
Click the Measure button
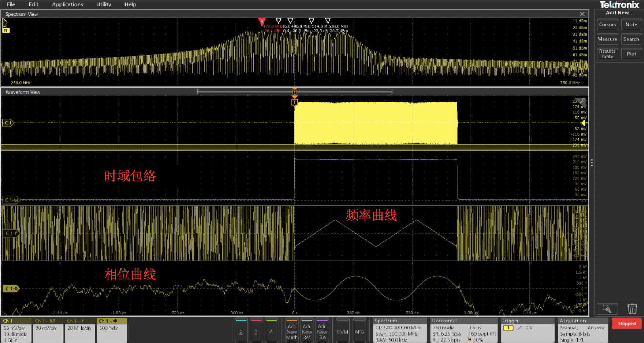coord(607,39)
